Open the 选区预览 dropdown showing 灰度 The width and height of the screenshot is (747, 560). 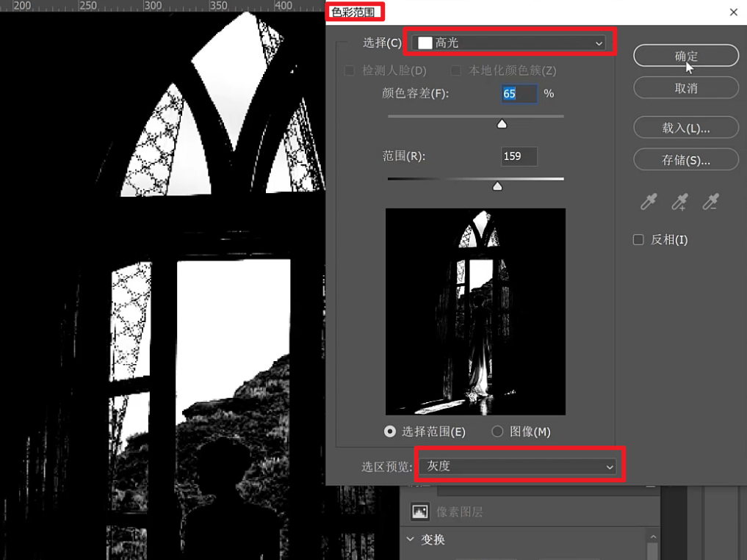coord(519,466)
